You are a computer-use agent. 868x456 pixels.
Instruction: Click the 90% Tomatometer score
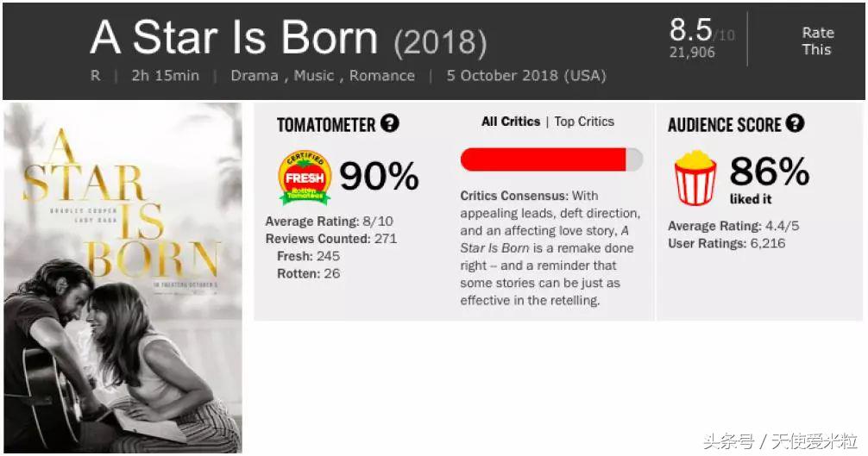[x=379, y=176]
